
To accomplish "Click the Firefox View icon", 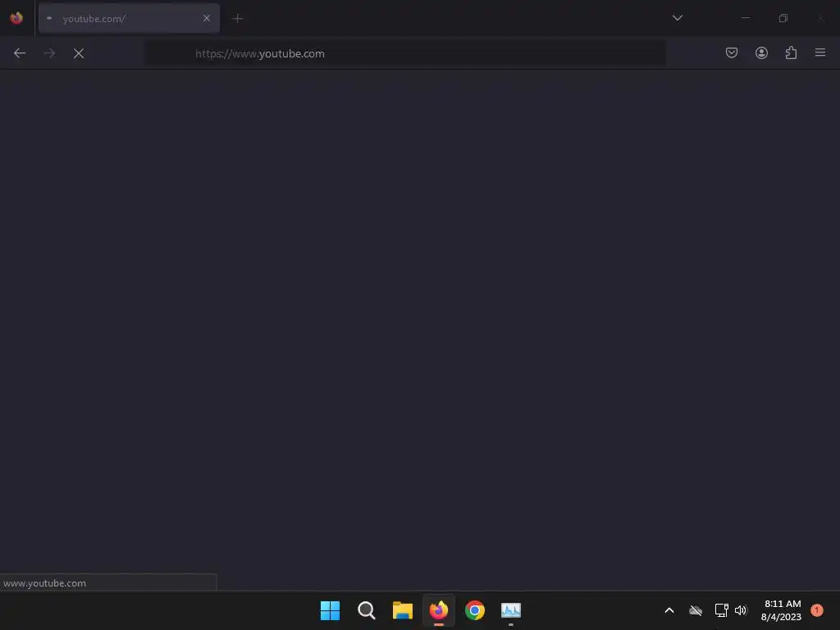I will coord(16,18).
